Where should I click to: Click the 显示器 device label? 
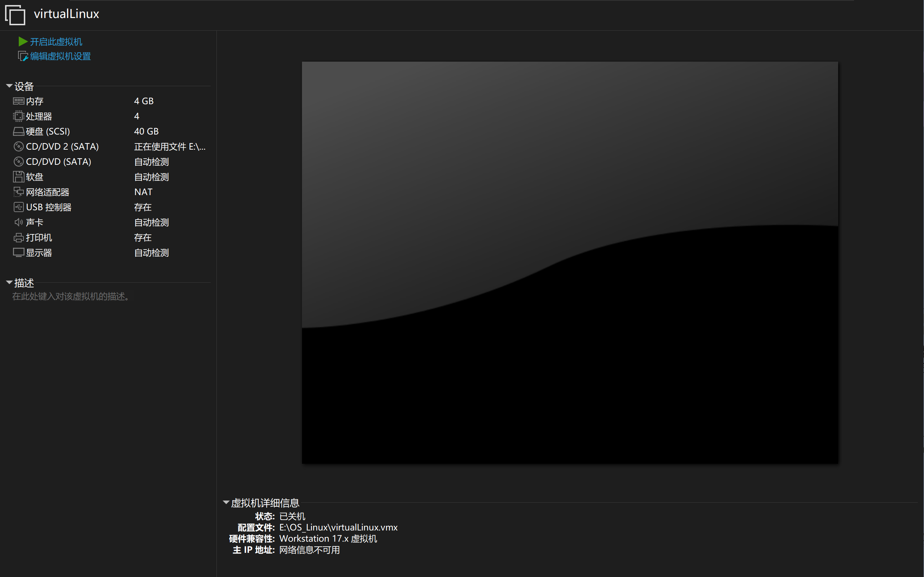(39, 253)
